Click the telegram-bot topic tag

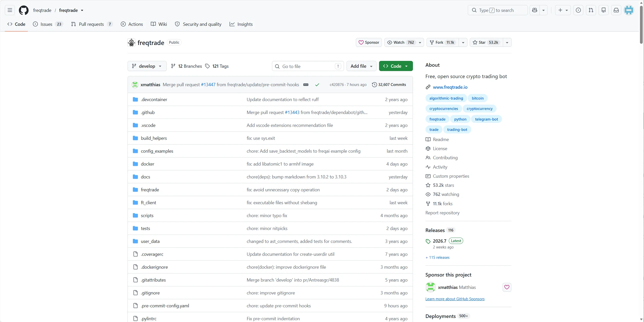(486, 119)
